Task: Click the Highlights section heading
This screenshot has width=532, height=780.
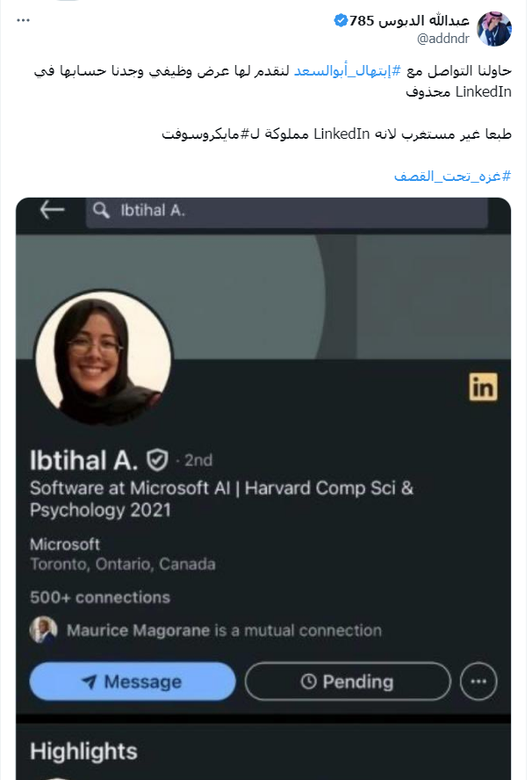Action: pos(83,751)
